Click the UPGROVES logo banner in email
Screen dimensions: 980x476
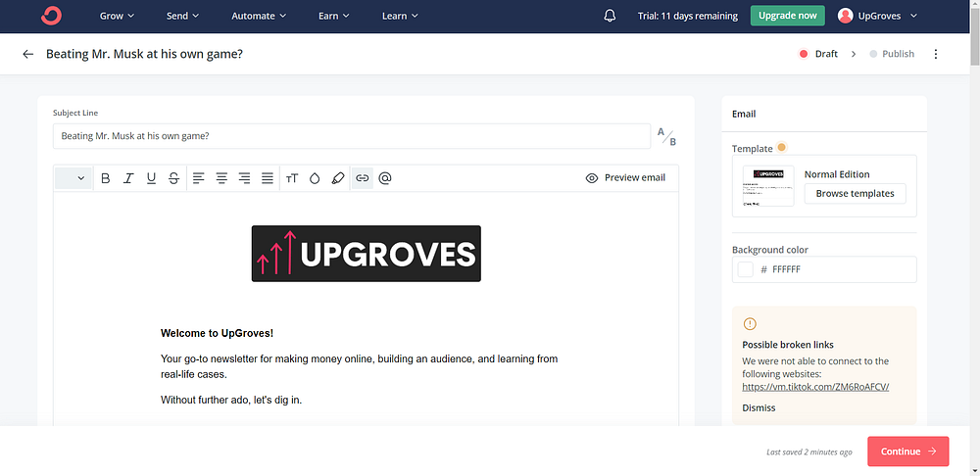pos(367,254)
